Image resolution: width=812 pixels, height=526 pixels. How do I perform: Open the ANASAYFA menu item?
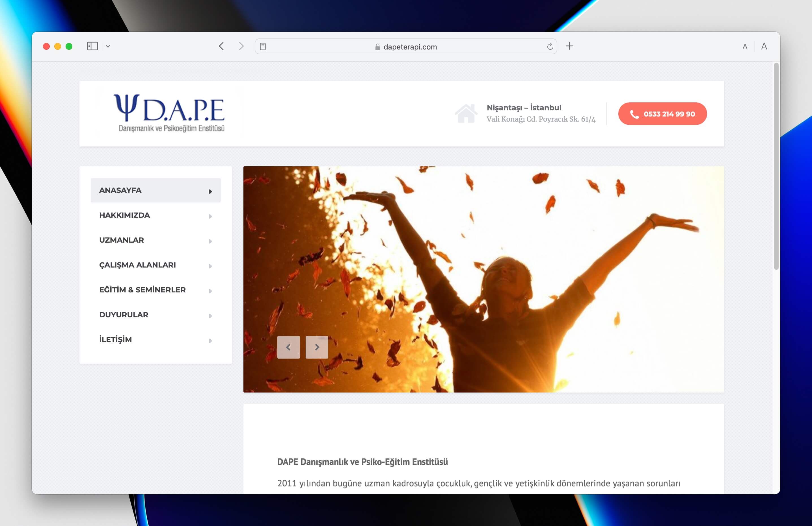(156, 190)
